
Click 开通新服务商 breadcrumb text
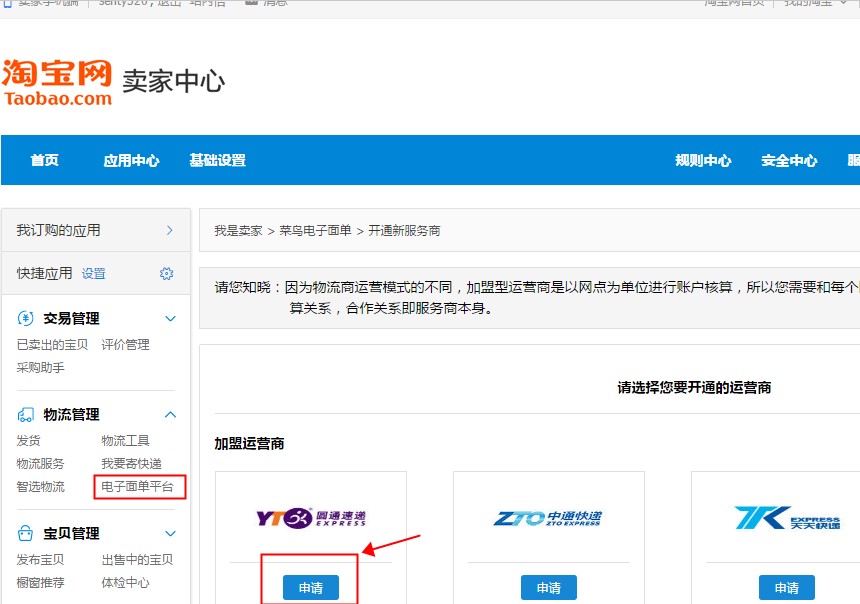[x=404, y=231]
